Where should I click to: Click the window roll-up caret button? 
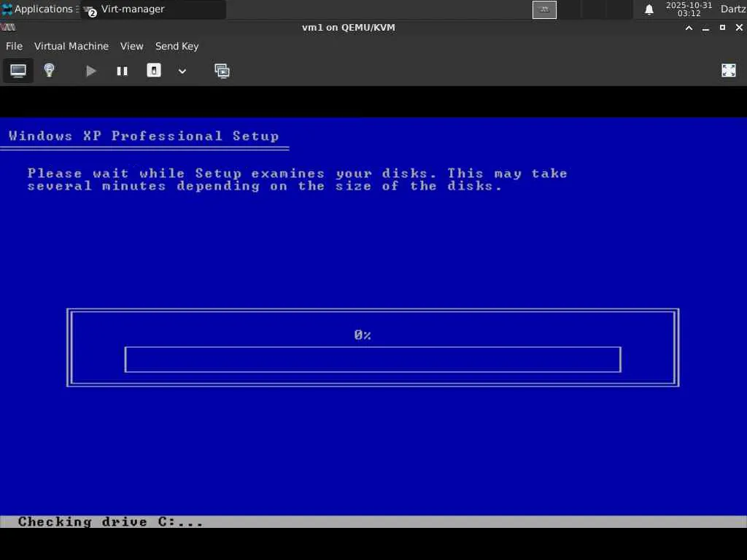pyautogui.click(x=689, y=28)
